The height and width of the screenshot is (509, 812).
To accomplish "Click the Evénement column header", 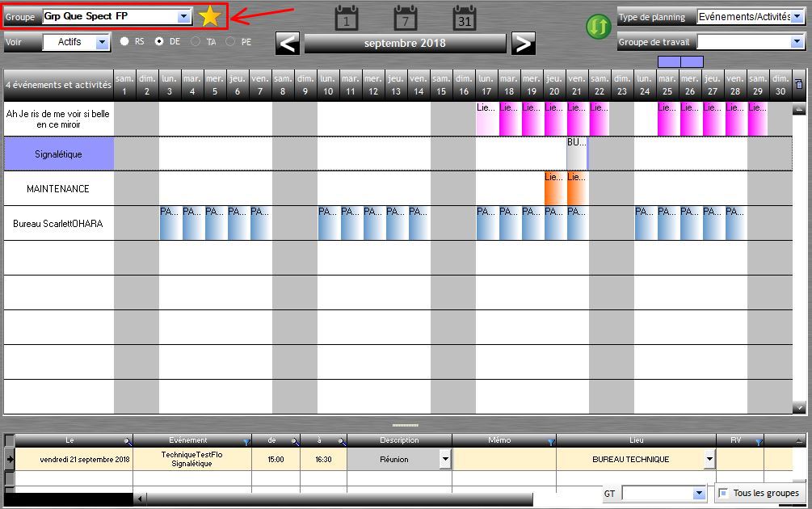I will (188, 440).
